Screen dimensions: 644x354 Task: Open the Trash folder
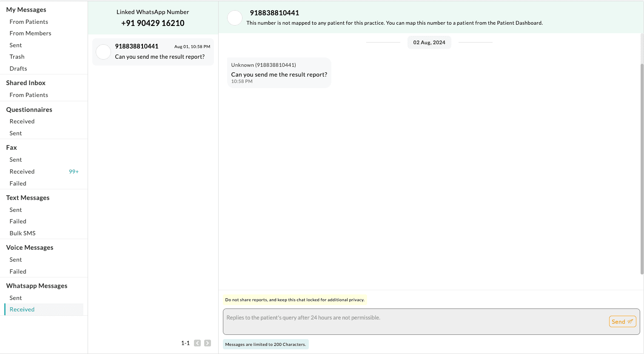(17, 57)
